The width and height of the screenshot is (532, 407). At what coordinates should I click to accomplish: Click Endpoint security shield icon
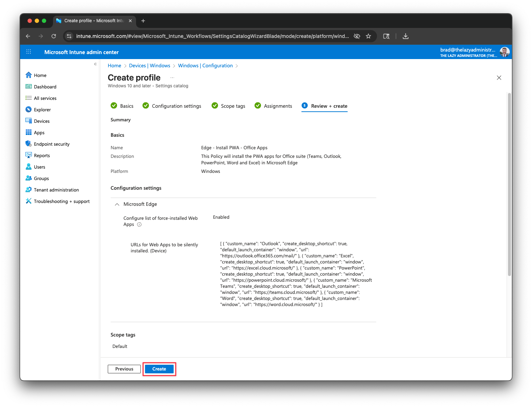29,144
